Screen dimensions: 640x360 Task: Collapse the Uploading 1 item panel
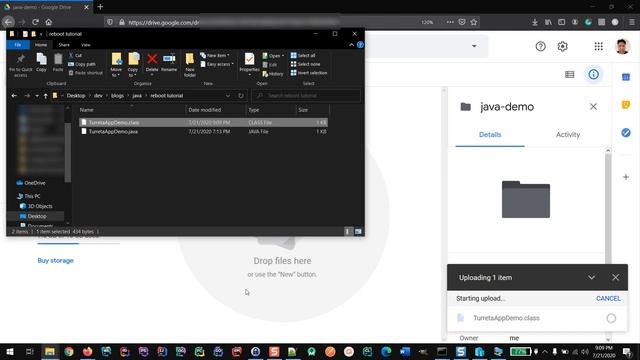591,278
